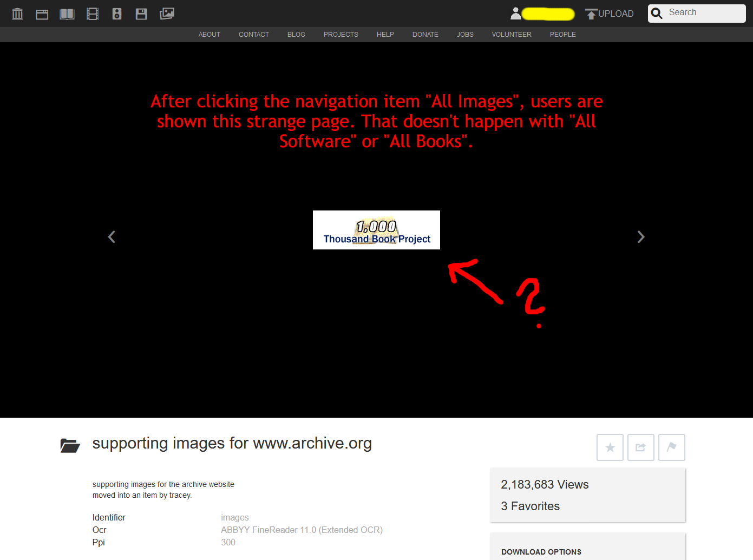Open the DONATE menu item
The height and width of the screenshot is (560, 753).
pyautogui.click(x=425, y=35)
